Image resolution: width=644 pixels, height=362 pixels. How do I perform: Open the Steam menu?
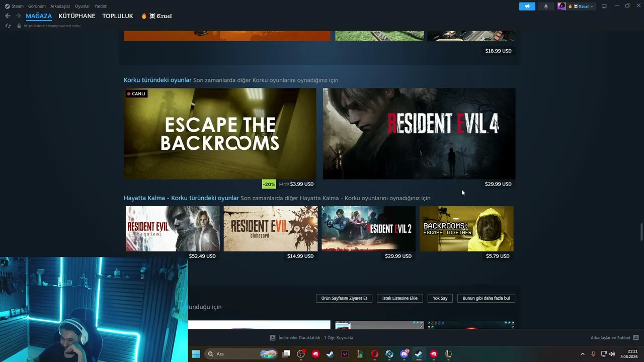click(17, 7)
